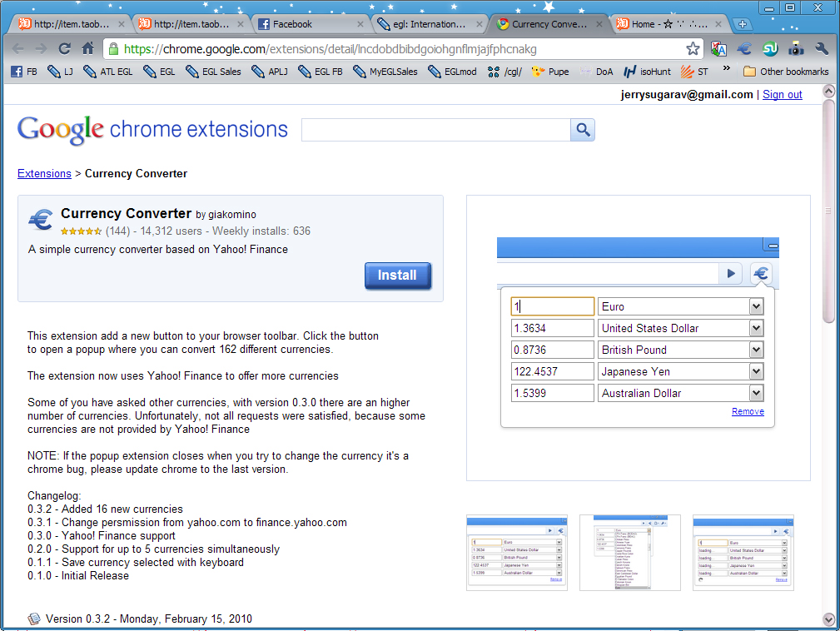Open the ATL EGL bookmark
This screenshot has width=840, height=631.
(x=107, y=72)
